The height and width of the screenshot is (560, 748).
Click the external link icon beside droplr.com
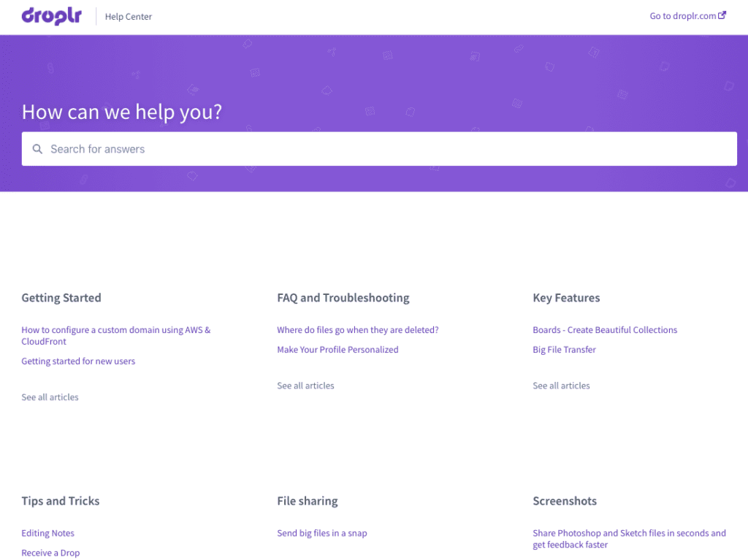tap(722, 15)
